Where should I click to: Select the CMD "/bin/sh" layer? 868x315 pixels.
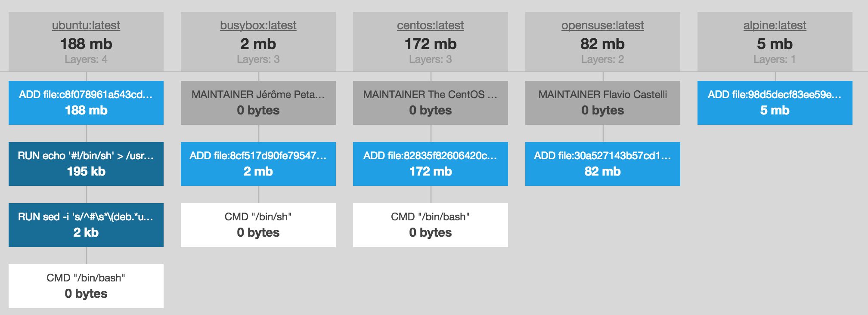258,225
